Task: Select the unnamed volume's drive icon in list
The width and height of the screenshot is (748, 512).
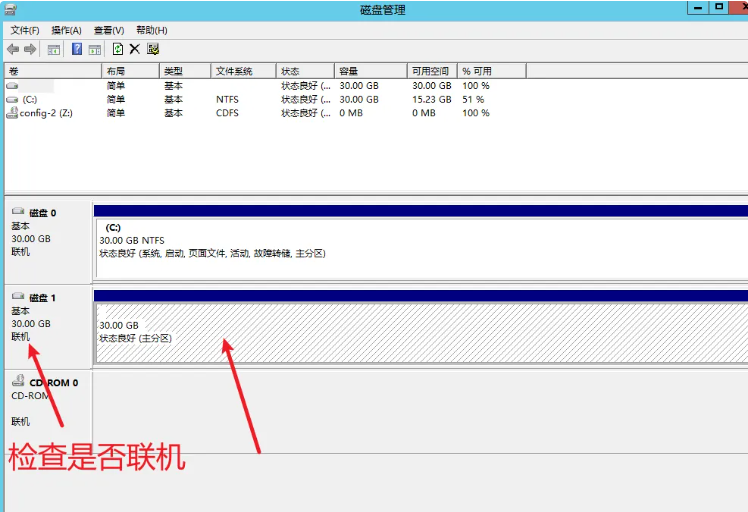Action: 12,86
